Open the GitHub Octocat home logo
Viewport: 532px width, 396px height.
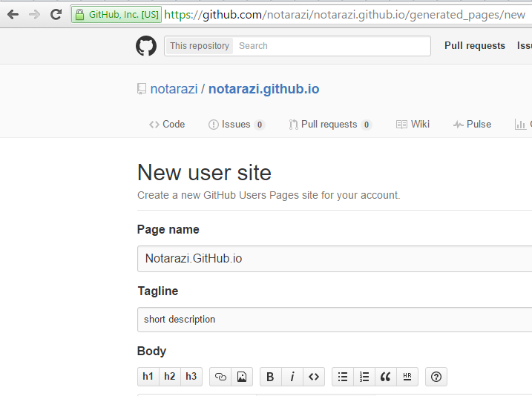tap(146, 46)
